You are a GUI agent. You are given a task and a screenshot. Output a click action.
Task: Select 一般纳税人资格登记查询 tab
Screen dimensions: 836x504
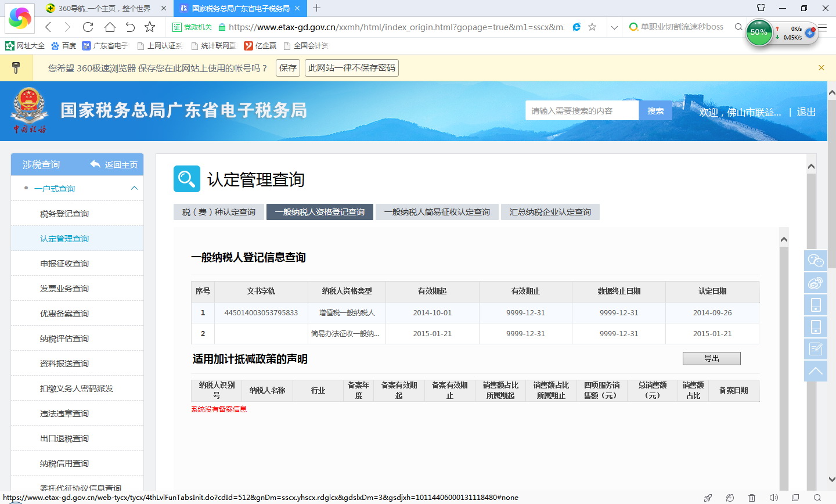(x=320, y=212)
